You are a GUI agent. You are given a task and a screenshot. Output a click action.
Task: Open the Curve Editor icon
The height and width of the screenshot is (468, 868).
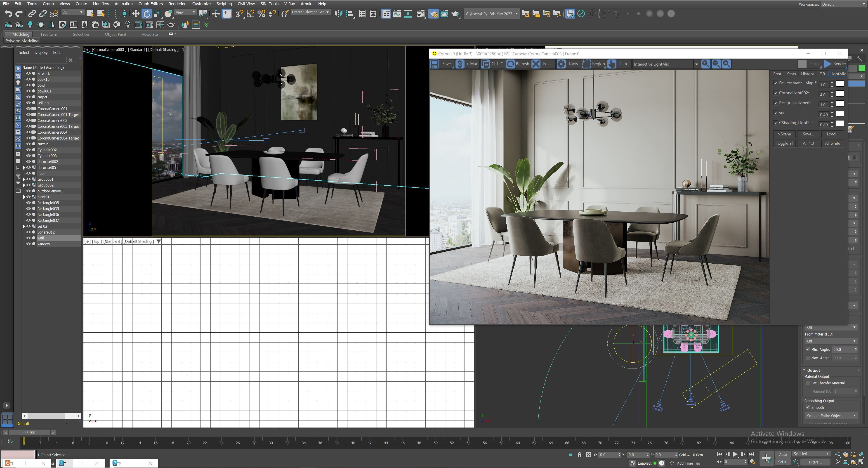point(397,14)
